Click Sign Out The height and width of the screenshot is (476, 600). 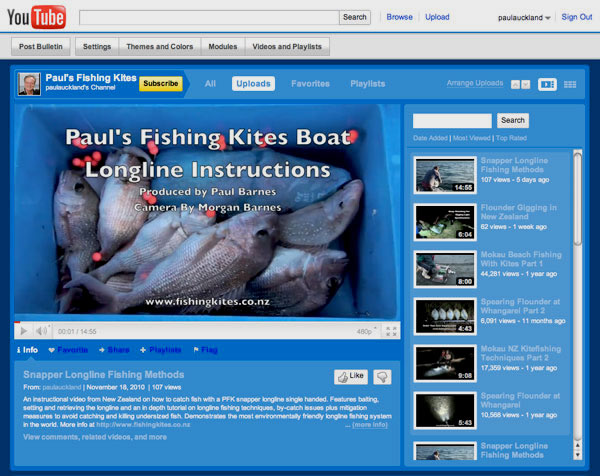pyautogui.click(x=577, y=17)
